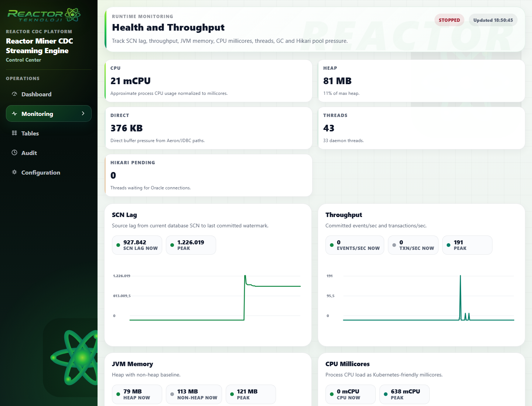Toggle the 638 mCPU PEAK series

pos(405,394)
